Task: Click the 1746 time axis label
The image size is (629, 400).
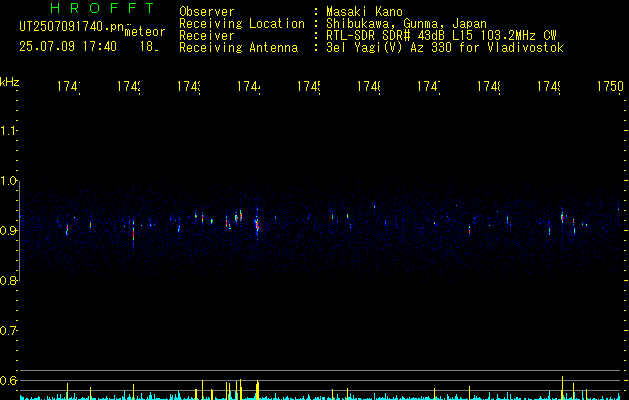Action: pyautogui.click(x=369, y=87)
